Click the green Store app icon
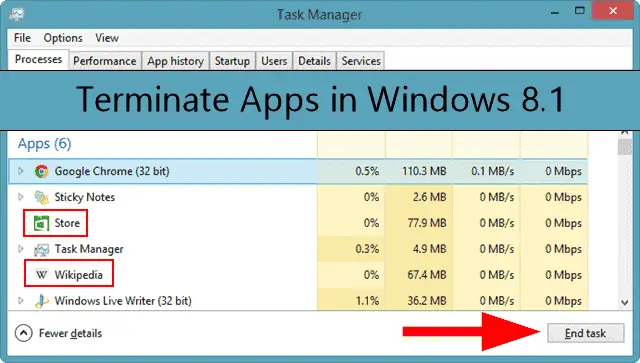Screen dimensions: 640x363 pos(41,223)
